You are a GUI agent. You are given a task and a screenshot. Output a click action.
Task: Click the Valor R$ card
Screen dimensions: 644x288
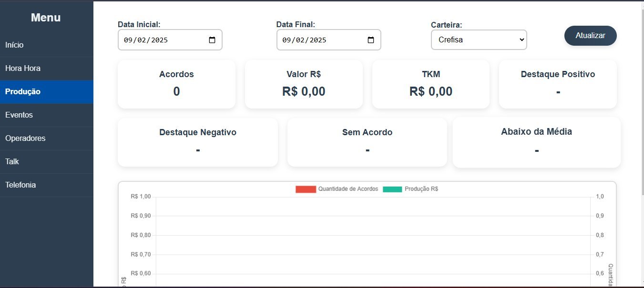304,84
